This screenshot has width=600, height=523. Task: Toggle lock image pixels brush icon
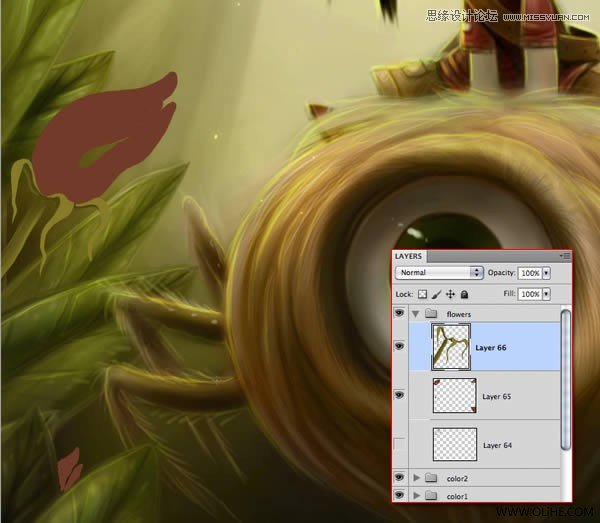(x=436, y=294)
